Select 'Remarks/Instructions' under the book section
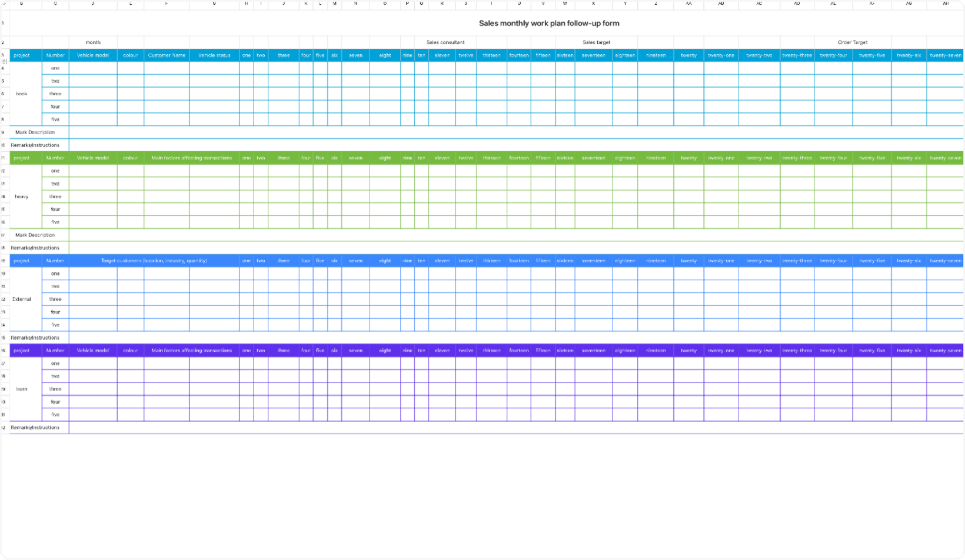Image resolution: width=965 pixels, height=560 pixels. 35,145
